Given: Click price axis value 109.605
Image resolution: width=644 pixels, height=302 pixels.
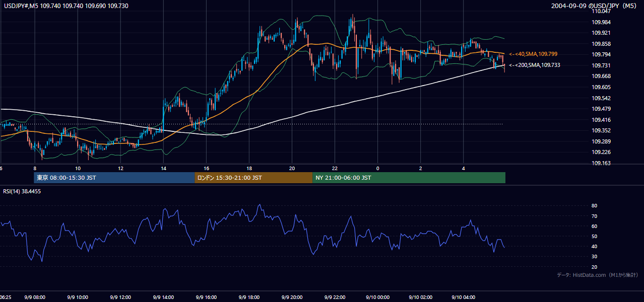Looking at the screenshot, I should (602, 87).
